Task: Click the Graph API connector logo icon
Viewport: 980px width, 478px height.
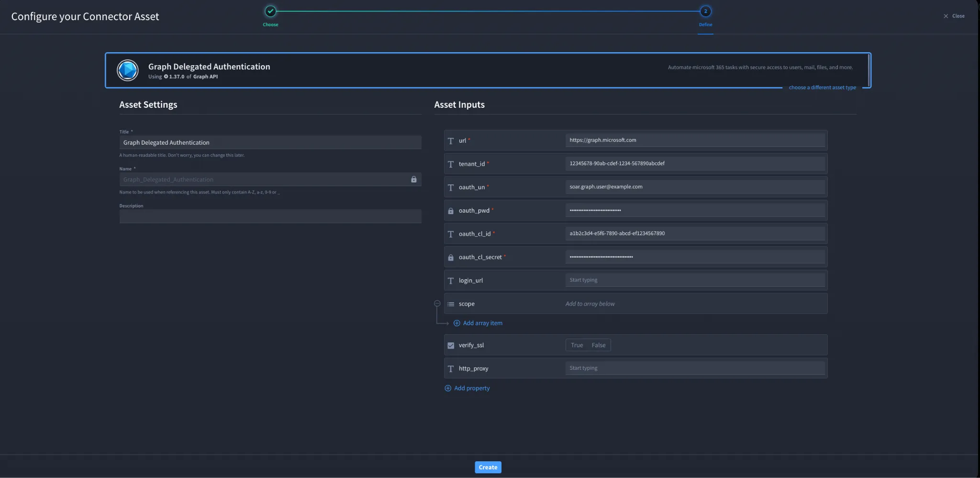Action: 128,70
